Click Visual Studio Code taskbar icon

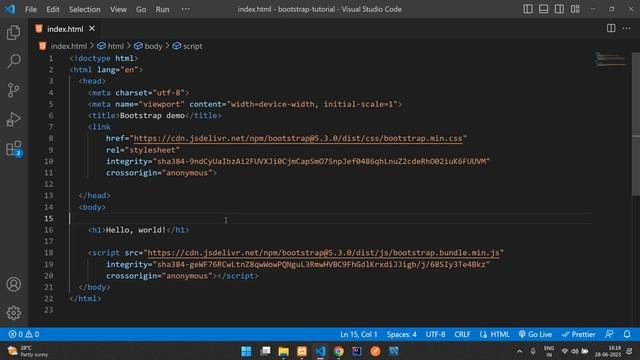coord(320,351)
